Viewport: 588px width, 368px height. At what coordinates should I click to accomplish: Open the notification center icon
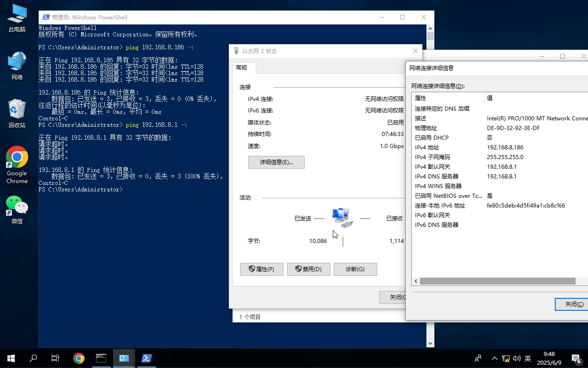(576, 358)
